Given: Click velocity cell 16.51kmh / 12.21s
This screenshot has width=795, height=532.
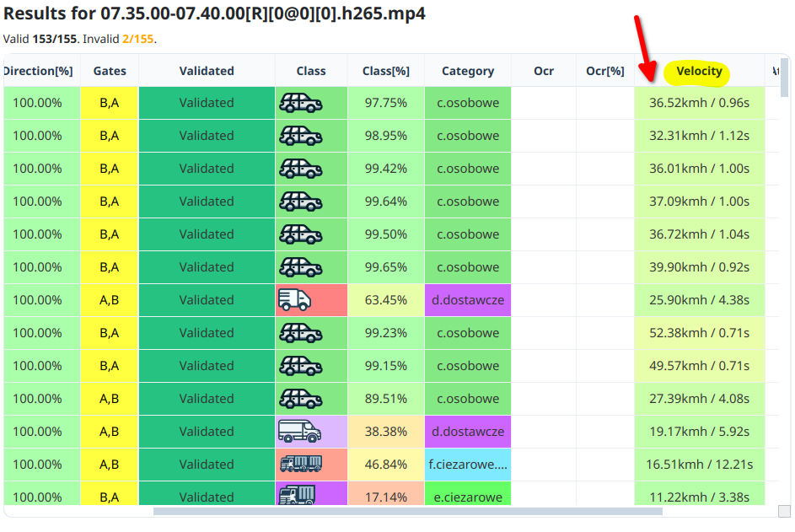Looking at the screenshot, I should click(x=700, y=465).
